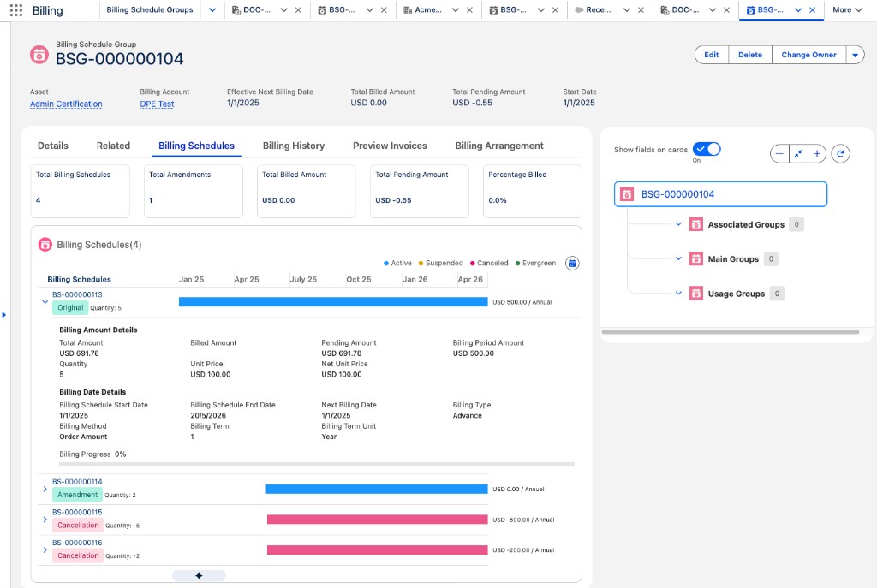Click the Edit button

[x=712, y=55]
